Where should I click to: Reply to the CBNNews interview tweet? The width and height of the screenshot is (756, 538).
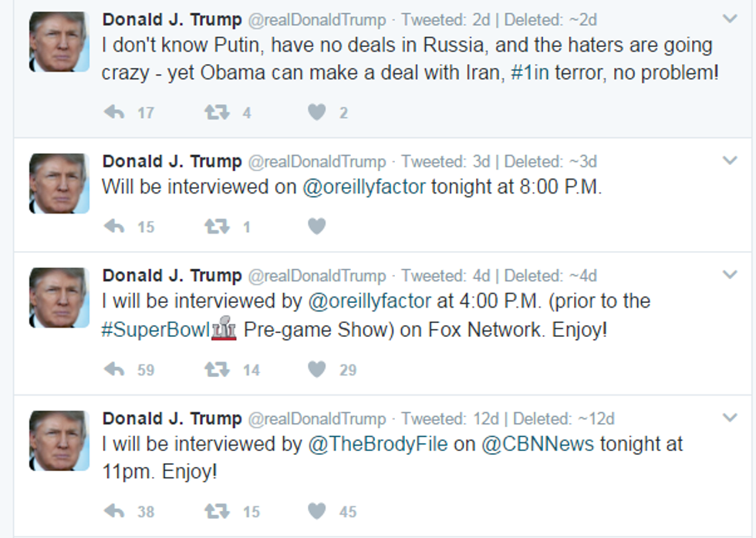(x=114, y=512)
